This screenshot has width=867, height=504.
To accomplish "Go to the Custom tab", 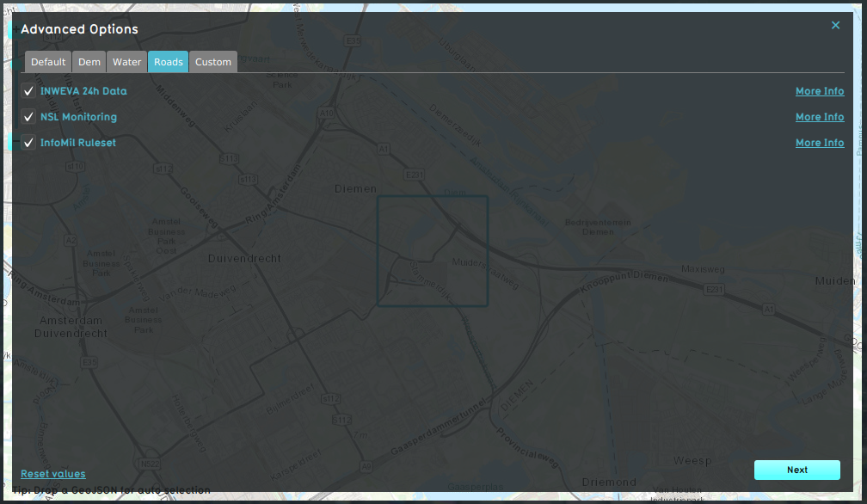I will [x=213, y=62].
